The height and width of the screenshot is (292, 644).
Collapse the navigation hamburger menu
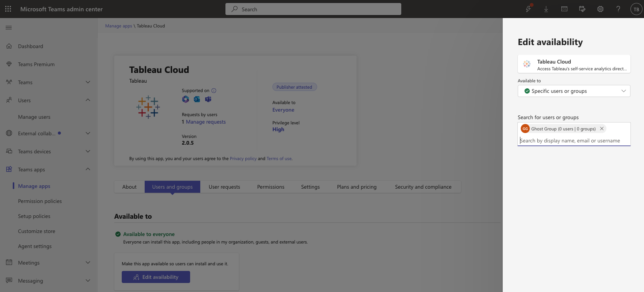tap(9, 27)
